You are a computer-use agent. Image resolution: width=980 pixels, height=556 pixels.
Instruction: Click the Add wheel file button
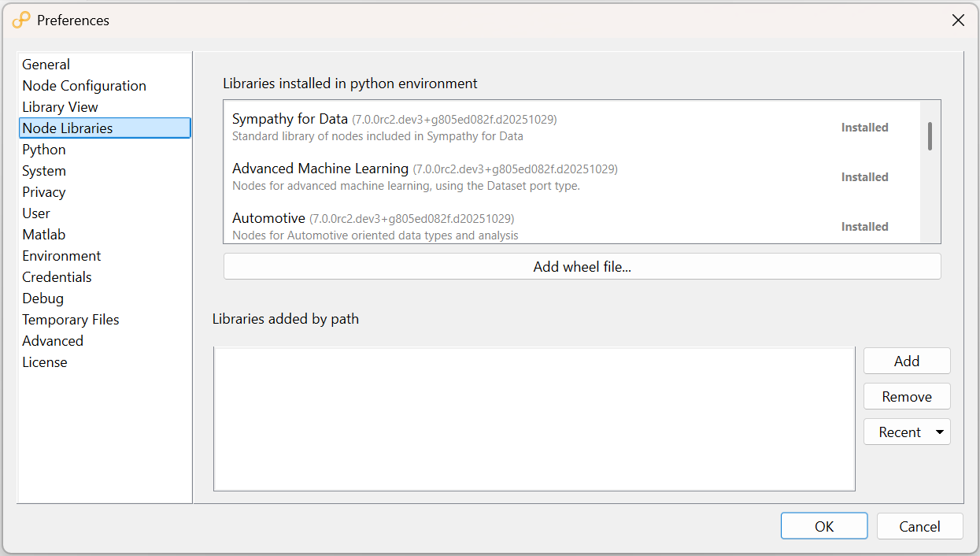pyautogui.click(x=582, y=266)
